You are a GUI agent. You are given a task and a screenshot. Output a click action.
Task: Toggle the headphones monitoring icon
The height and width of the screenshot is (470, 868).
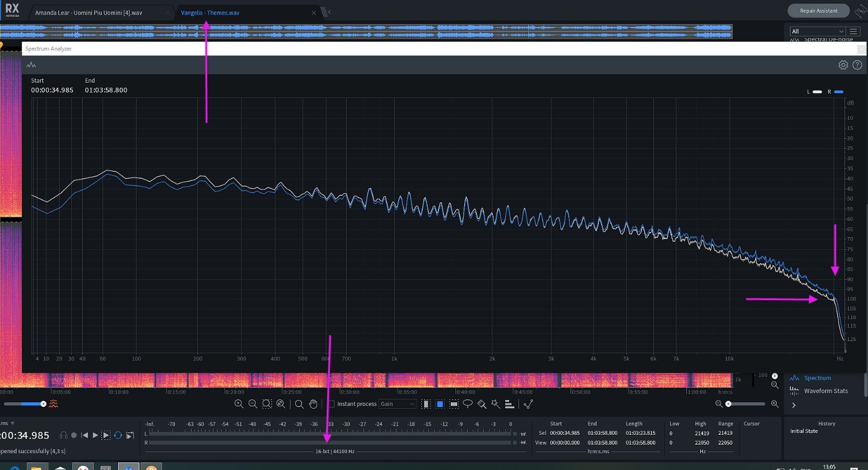pyautogui.click(x=64, y=435)
